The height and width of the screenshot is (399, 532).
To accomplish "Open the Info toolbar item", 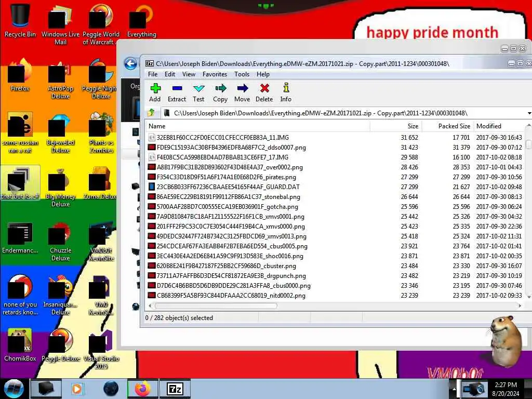I will [286, 92].
